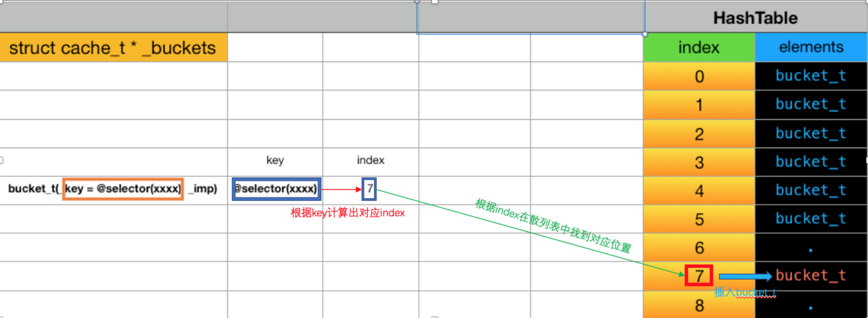The width and height of the screenshot is (868, 318).
Task: Click the red bucket_t in index 7 row
Action: (811, 275)
